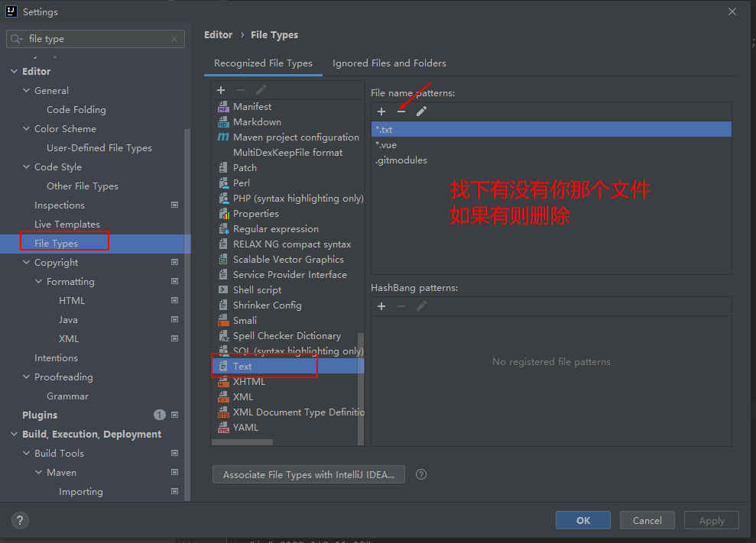Collapse the Color Scheme node
Image resolution: width=756 pixels, height=543 pixels.
pyautogui.click(x=26, y=128)
